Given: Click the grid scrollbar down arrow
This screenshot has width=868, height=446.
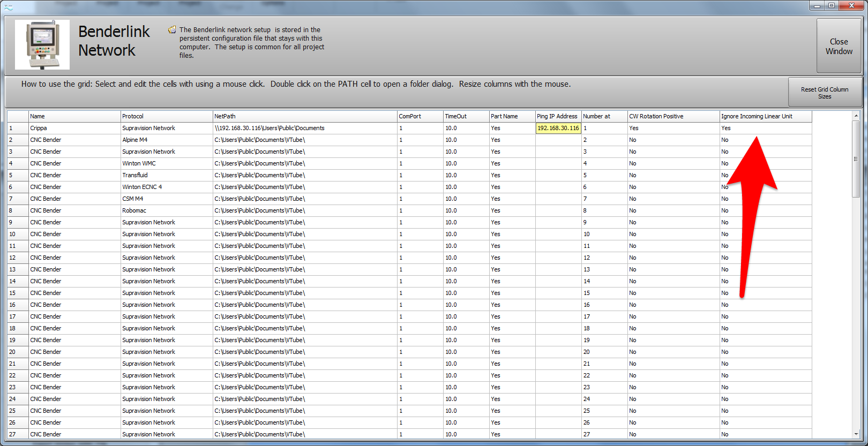Looking at the screenshot, I should [x=856, y=434].
